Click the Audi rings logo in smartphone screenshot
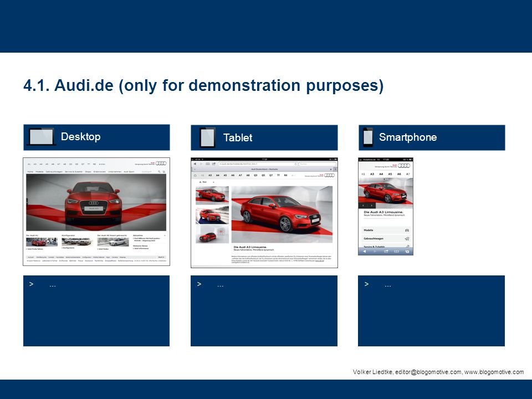Image resolution: width=532 pixels, height=399 pixels. pos(404,166)
